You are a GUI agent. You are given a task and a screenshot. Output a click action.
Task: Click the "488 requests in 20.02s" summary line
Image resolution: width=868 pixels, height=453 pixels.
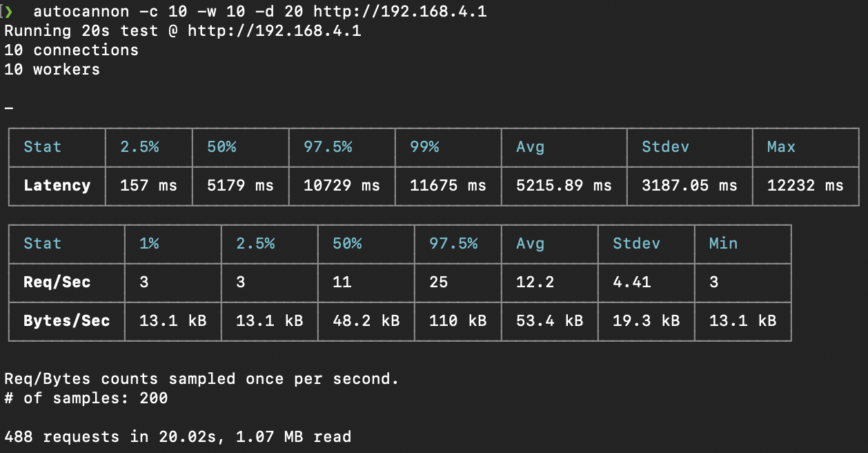tap(177, 437)
